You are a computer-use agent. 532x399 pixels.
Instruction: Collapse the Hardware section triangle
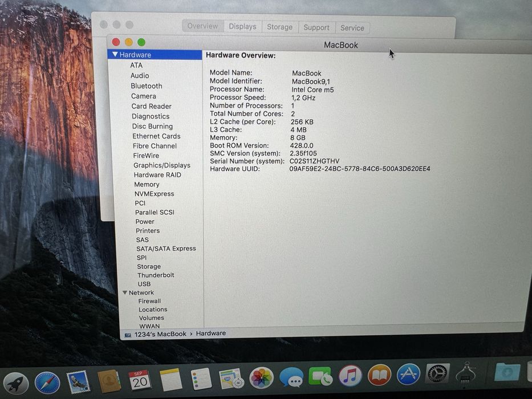click(x=115, y=54)
